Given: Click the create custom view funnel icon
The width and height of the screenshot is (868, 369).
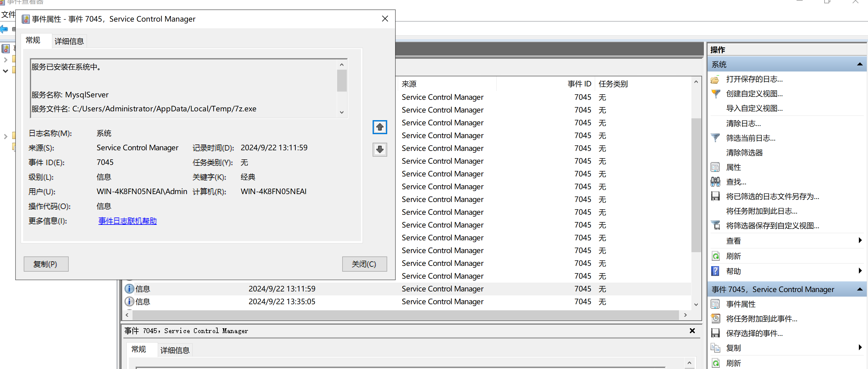Looking at the screenshot, I should coord(715,94).
